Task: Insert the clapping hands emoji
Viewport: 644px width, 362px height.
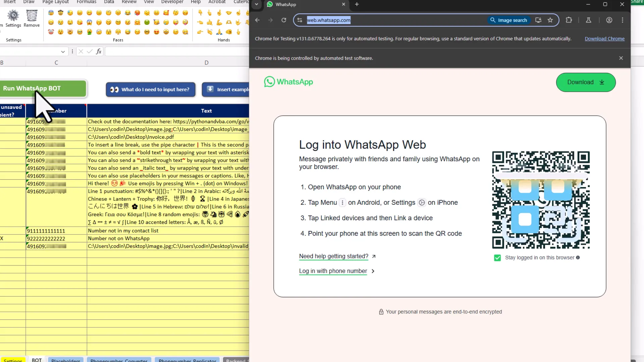Action: click(210, 32)
